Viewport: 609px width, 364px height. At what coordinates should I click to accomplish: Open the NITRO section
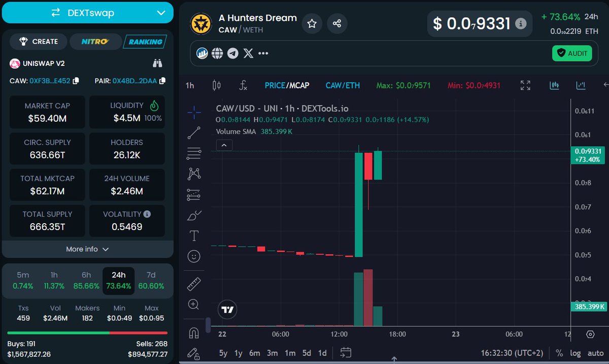click(x=95, y=42)
